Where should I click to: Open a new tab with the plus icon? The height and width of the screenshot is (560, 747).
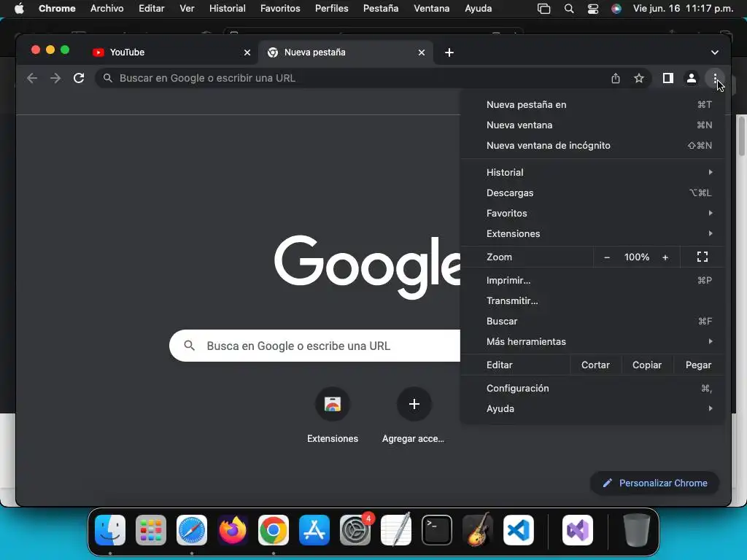[449, 52]
